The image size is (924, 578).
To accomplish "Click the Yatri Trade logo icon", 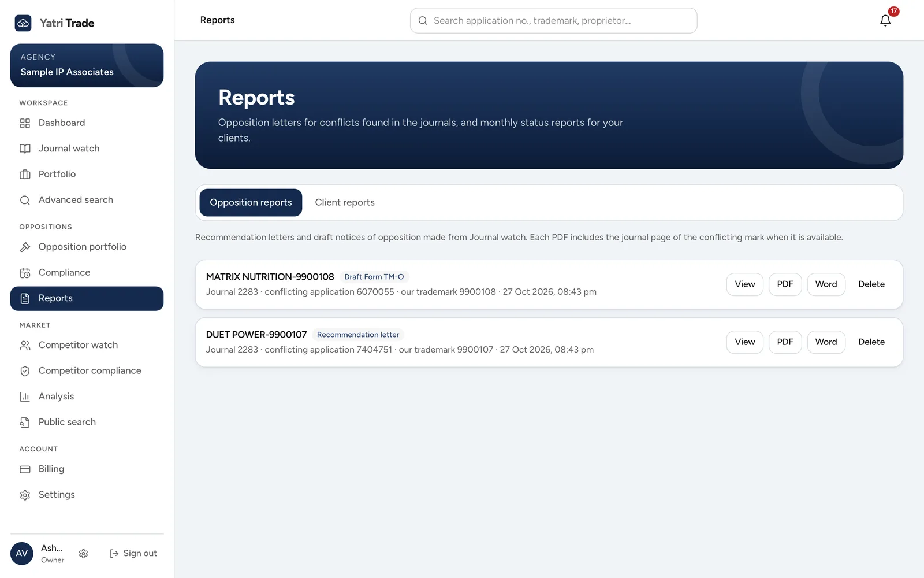I will [23, 23].
